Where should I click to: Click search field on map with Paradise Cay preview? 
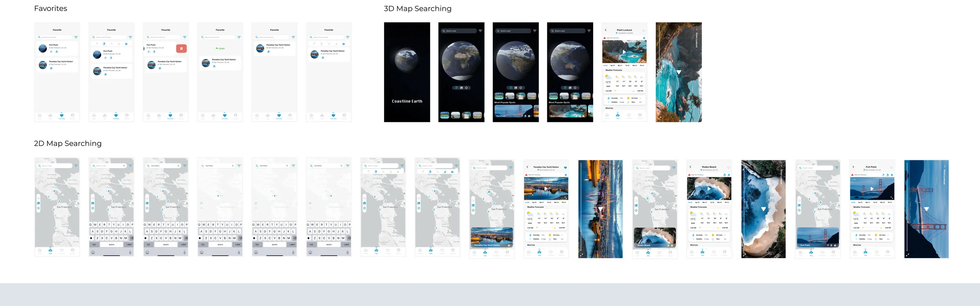click(x=490, y=168)
